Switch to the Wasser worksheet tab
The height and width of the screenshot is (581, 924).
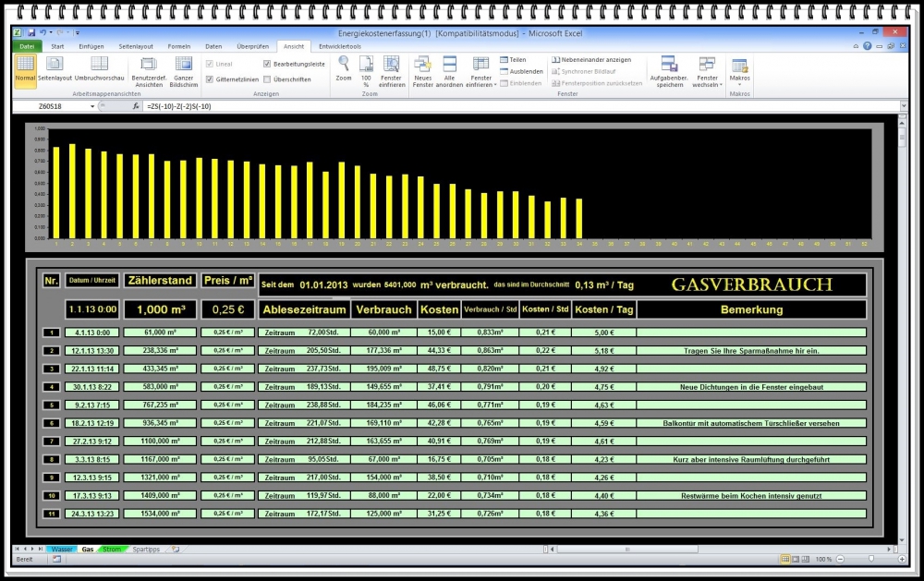click(60, 549)
